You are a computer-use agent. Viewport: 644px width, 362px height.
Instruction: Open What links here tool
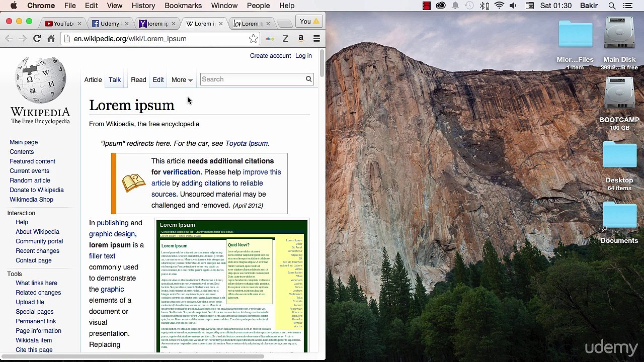[x=36, y=283]
